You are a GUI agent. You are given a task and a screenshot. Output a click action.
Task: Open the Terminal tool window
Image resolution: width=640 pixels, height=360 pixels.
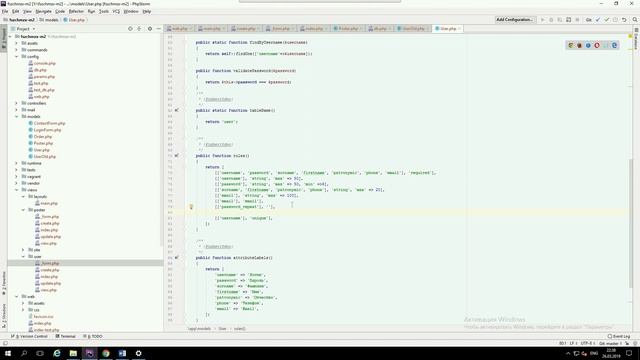[x=66, y=336]
